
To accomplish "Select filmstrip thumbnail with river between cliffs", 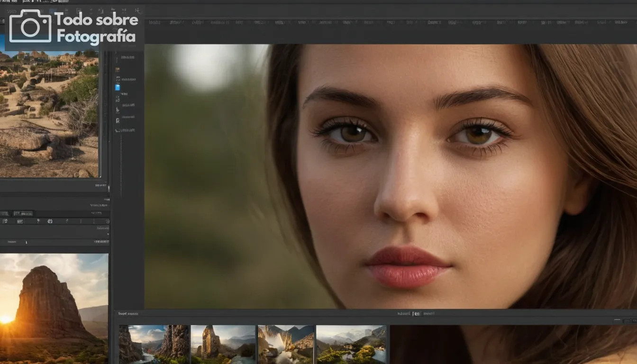I will coord(154,344).
